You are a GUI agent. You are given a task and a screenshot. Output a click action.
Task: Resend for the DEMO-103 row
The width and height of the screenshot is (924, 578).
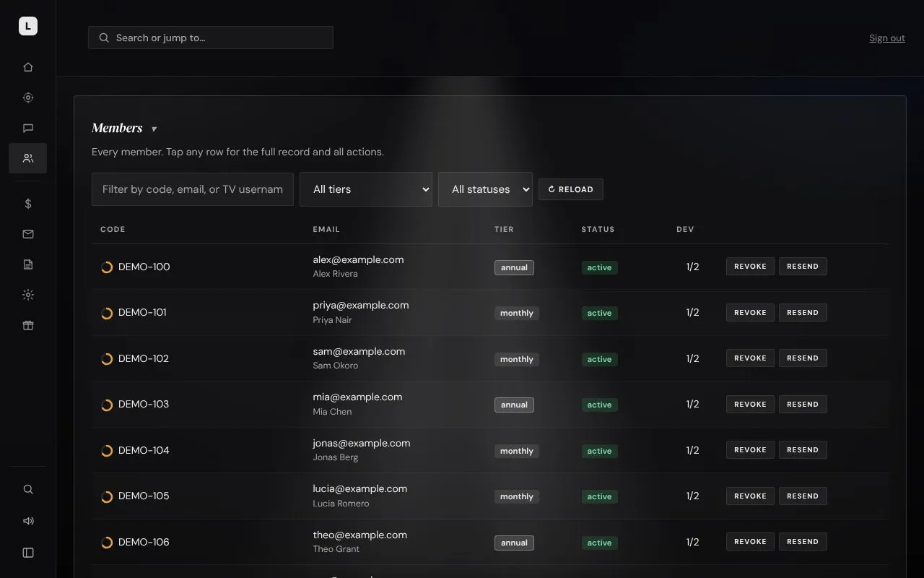coord(803,404)
